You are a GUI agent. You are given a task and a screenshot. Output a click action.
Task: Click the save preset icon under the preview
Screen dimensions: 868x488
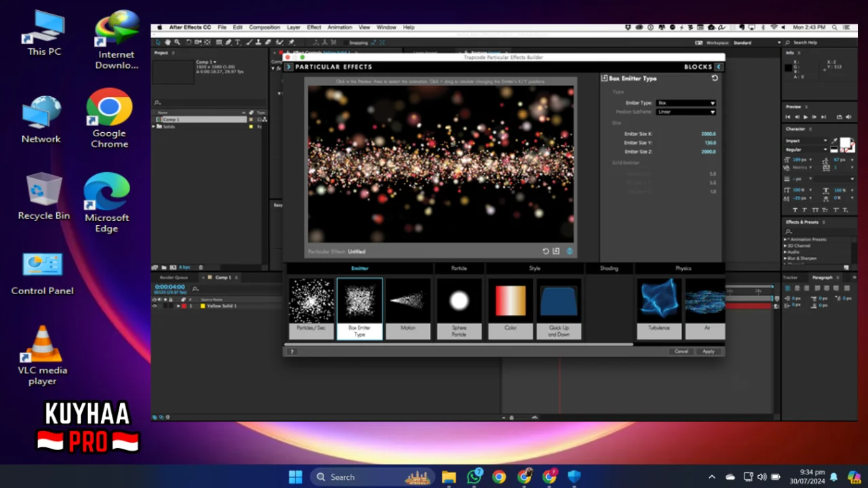coord(556,251)
